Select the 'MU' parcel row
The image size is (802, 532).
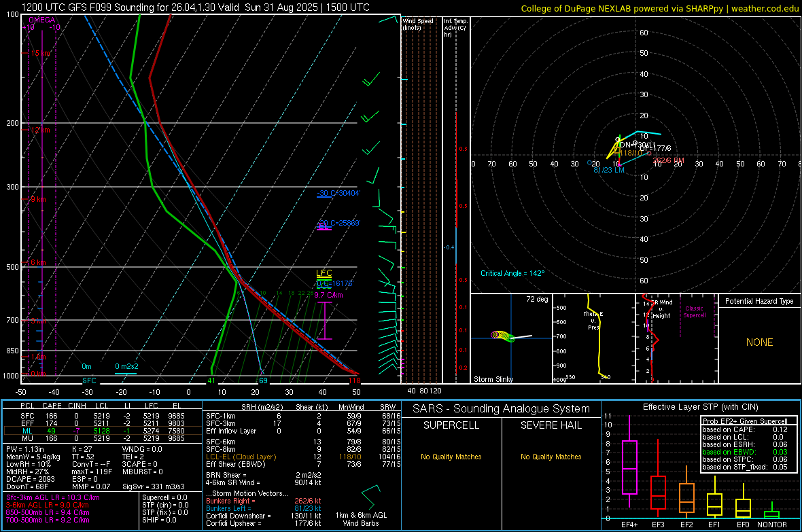103,438
